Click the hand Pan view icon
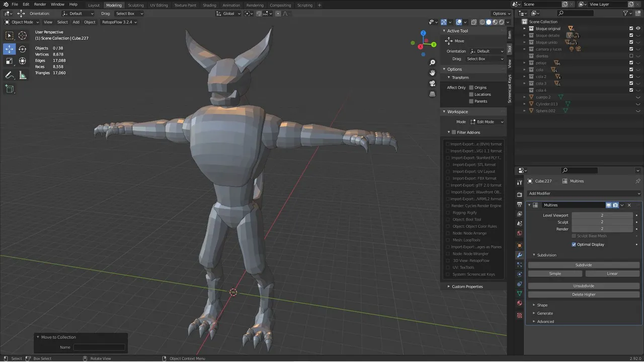 [432, 73]
